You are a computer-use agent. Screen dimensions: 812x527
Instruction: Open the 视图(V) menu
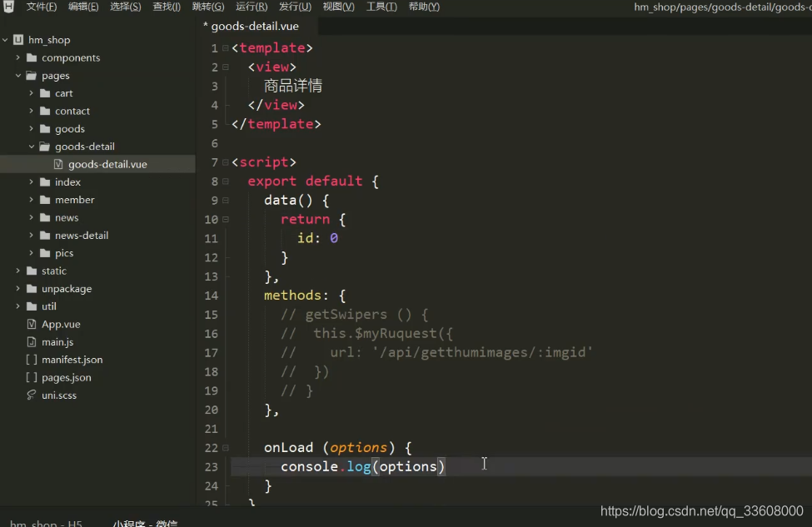click(339, 7)
